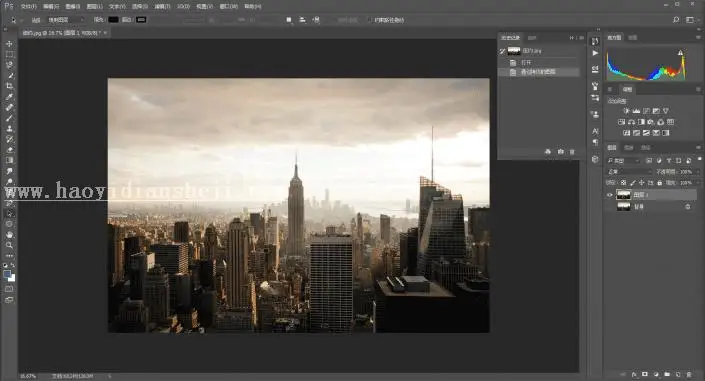Select the Hand tool
Viewport: 705px width, 381px height.
[9, 234]
